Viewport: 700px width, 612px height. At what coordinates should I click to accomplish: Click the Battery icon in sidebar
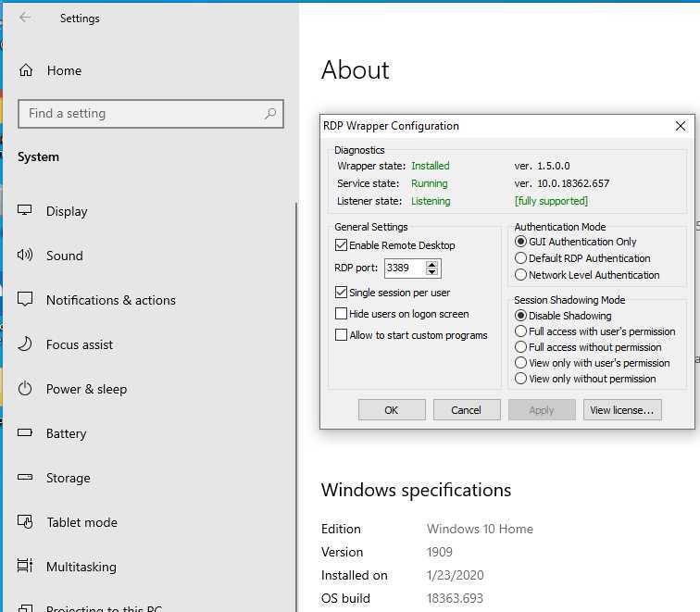(25, 432)
